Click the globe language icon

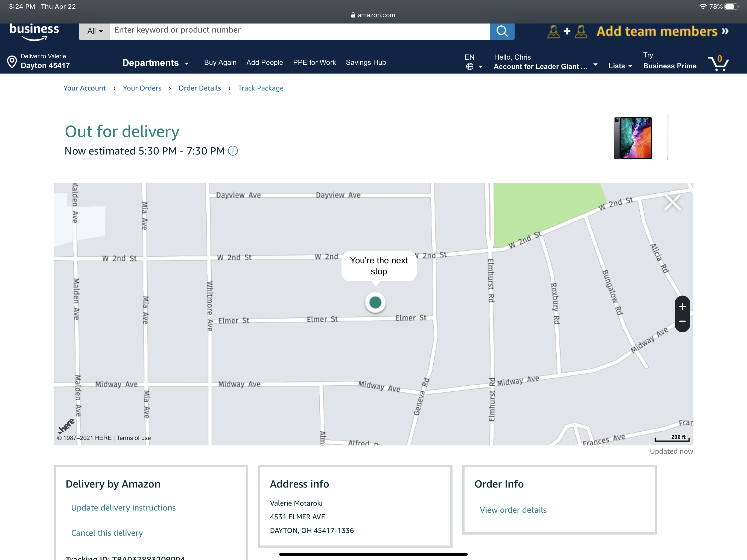(469, 66)
